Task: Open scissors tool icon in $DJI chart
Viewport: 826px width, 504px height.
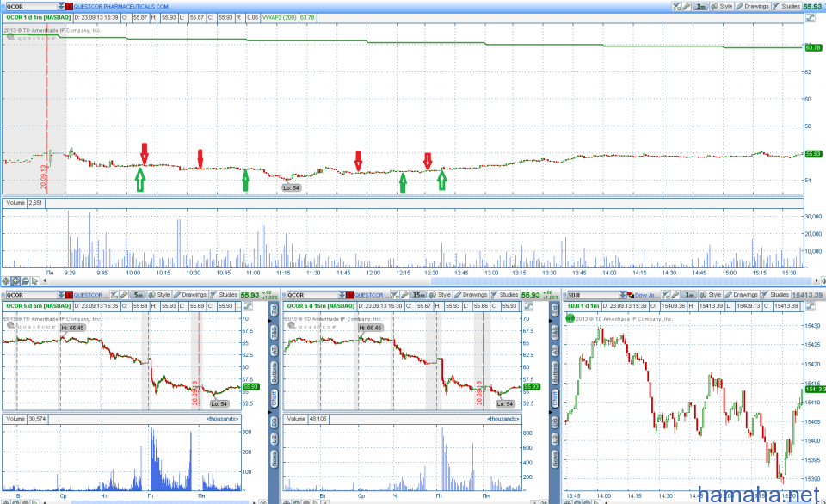Action: [x=665, y=295]
